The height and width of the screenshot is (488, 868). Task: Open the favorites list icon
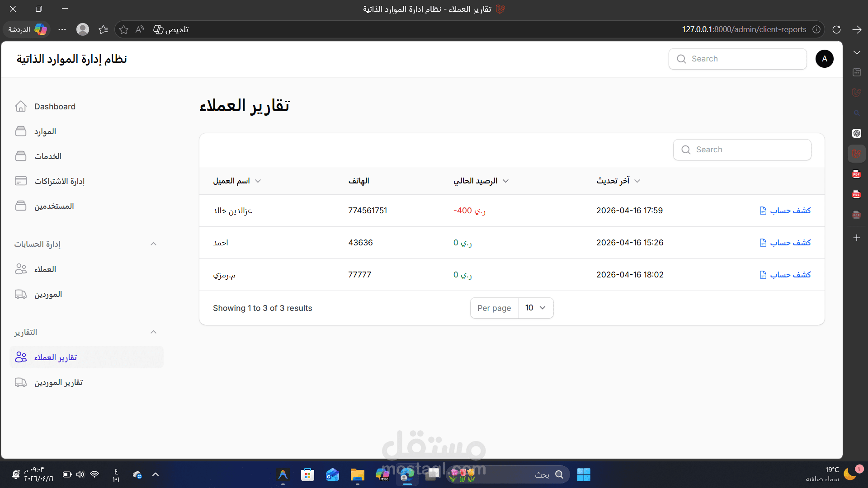coord(104,29)
